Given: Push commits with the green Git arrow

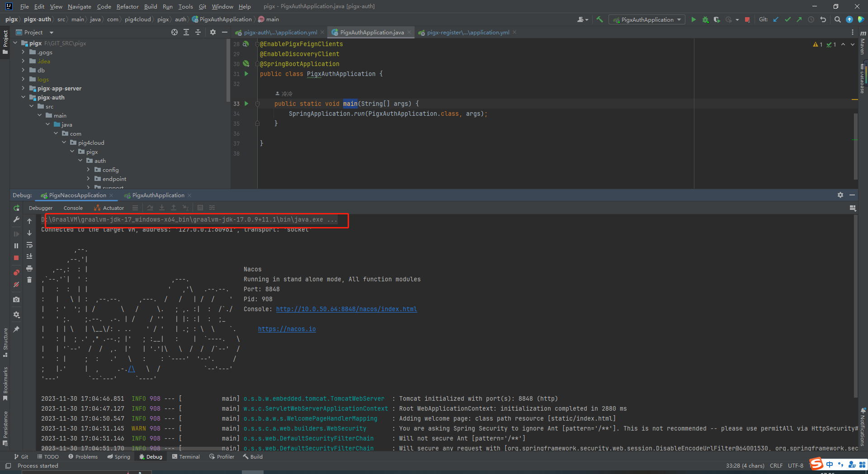Looking at the screenshot, I should point(799,19).
